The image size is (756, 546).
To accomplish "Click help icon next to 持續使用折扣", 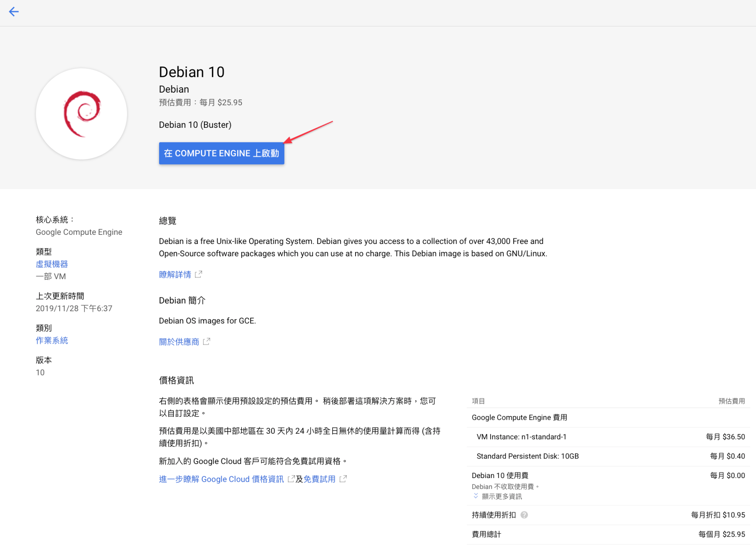I will 524,515.
